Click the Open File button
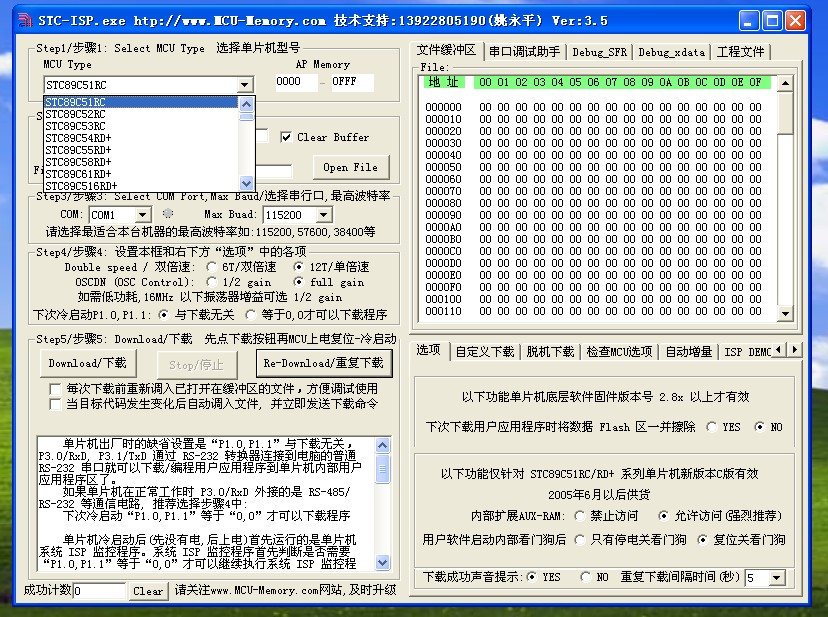This screenshot has height=617, width=828. point(351,167)
